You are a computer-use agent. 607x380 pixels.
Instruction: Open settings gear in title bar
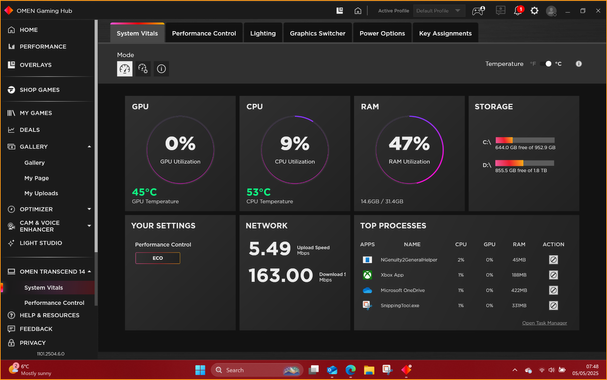(534, 11)
